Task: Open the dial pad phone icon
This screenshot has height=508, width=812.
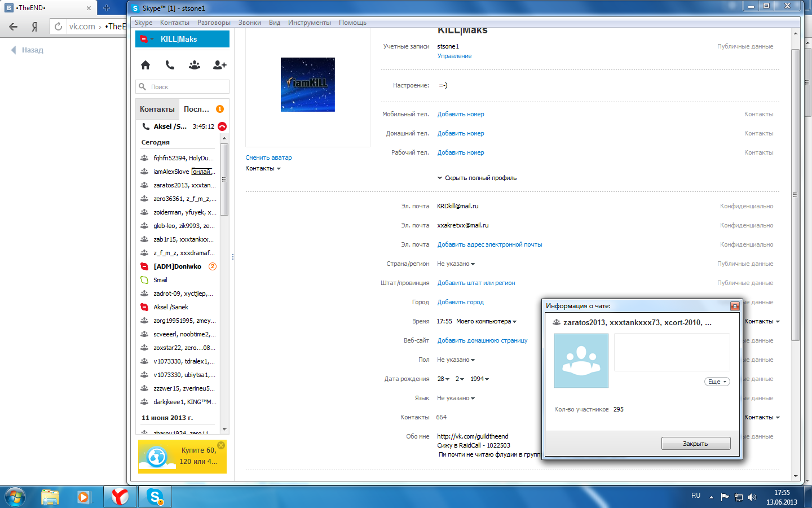Action: point(170,65)
